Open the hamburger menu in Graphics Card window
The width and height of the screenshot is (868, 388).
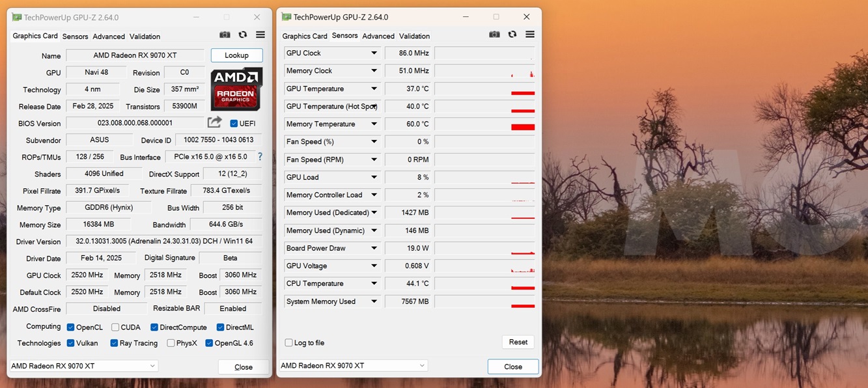[260, 35]
